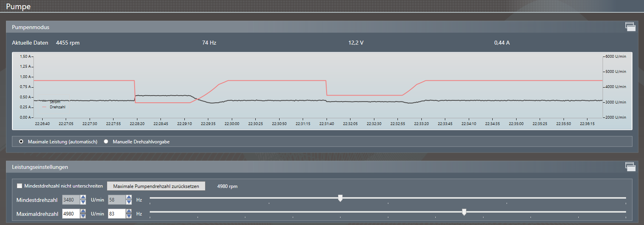The height and width of the screenshot is (225, 644).
Task: Decrease Maximaldrehzahl Hz with down arrow
Action: [x=129, y=216]
